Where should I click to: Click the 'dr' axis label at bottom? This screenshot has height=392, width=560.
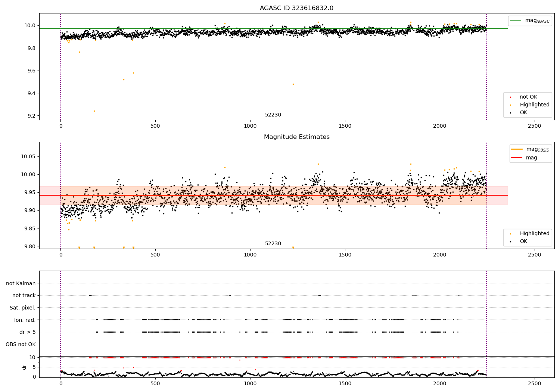pyautogui.click(x=24, y=367)
